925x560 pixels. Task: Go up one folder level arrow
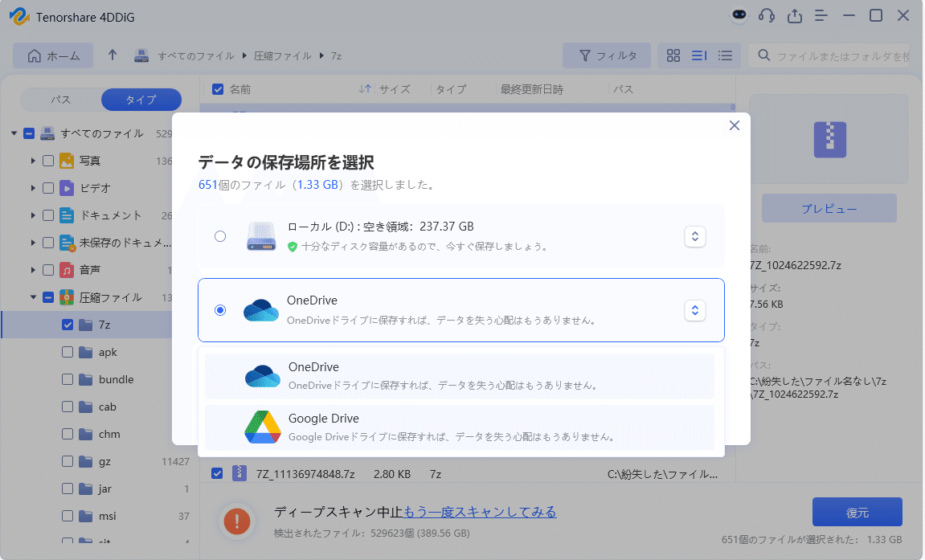tap(113, 55)
